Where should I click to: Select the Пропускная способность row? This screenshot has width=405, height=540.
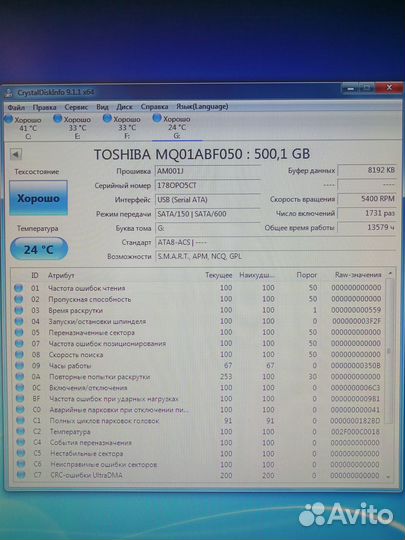tap(198, 299)
